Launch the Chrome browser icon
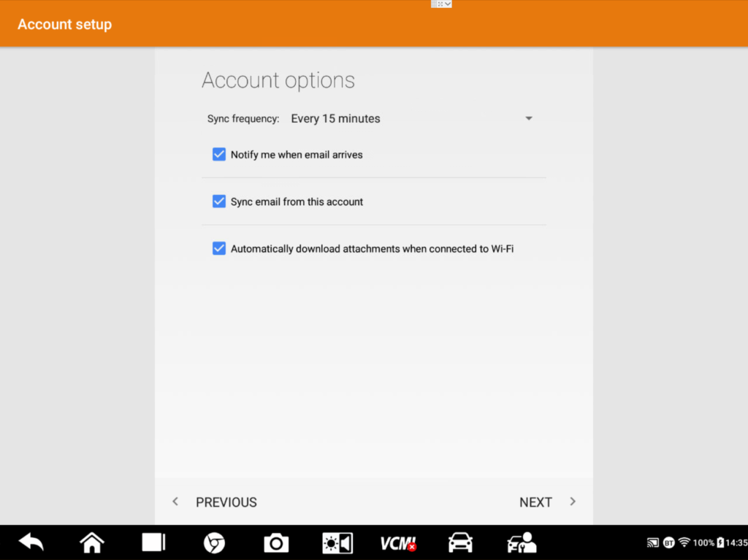This screenshot has height=560, width=748. pos(214,542)
